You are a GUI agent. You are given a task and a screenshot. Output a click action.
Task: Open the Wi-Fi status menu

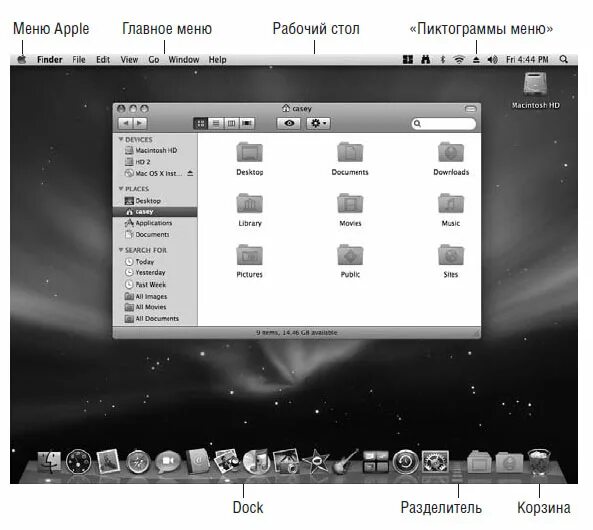459,59
